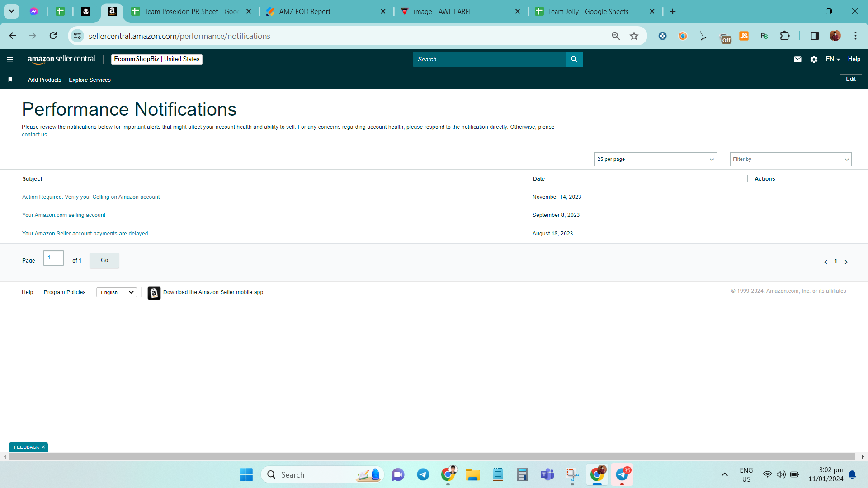Select current page number 1 in pagination

coord(836,262)
